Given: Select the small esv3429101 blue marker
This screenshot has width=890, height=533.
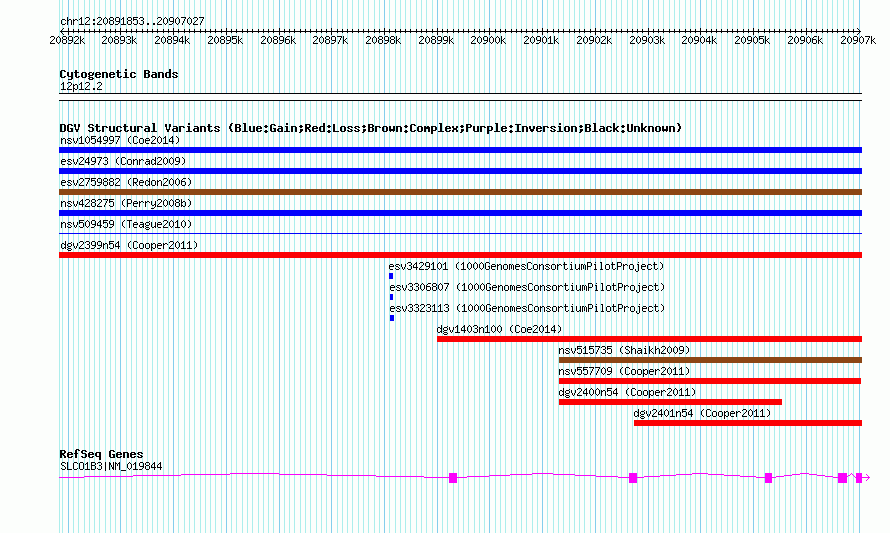Looking at the screenshot, I should pos(391,276).
